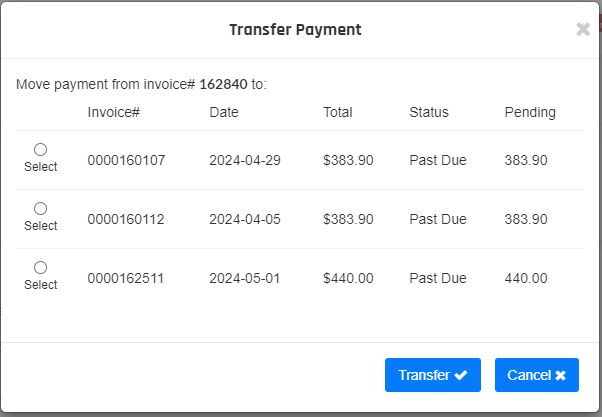This screenshot has height=417, width=602.
Task: Click the Date column header
Action: (x=224, y=112)
